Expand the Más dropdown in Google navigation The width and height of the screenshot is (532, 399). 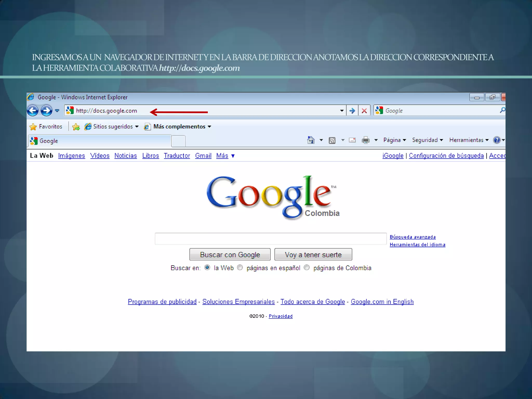click(x=225, y=156)
